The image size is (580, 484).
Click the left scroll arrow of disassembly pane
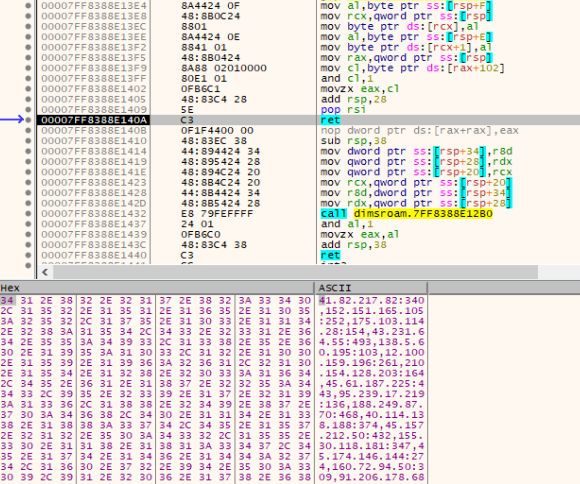point(45,272)
